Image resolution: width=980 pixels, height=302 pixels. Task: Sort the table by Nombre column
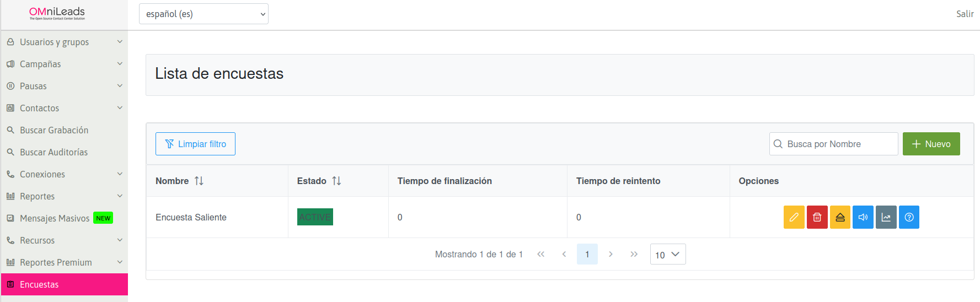click(199, 181)
